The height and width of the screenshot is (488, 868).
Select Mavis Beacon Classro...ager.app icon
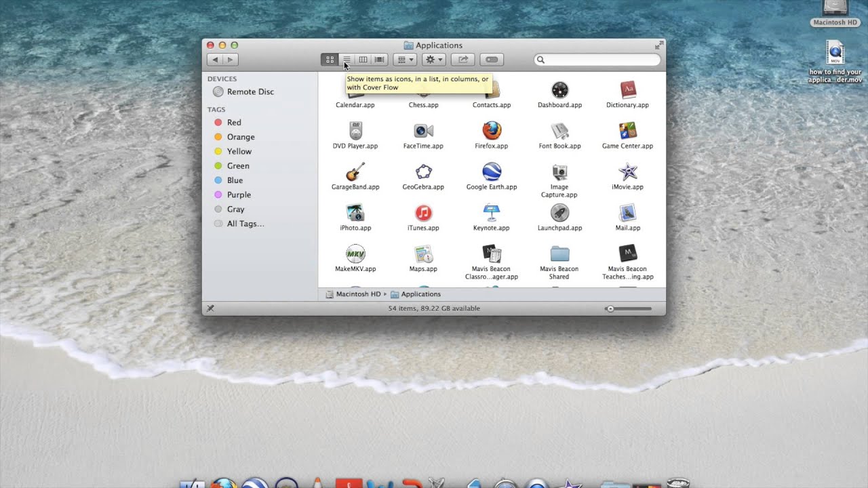492,254
